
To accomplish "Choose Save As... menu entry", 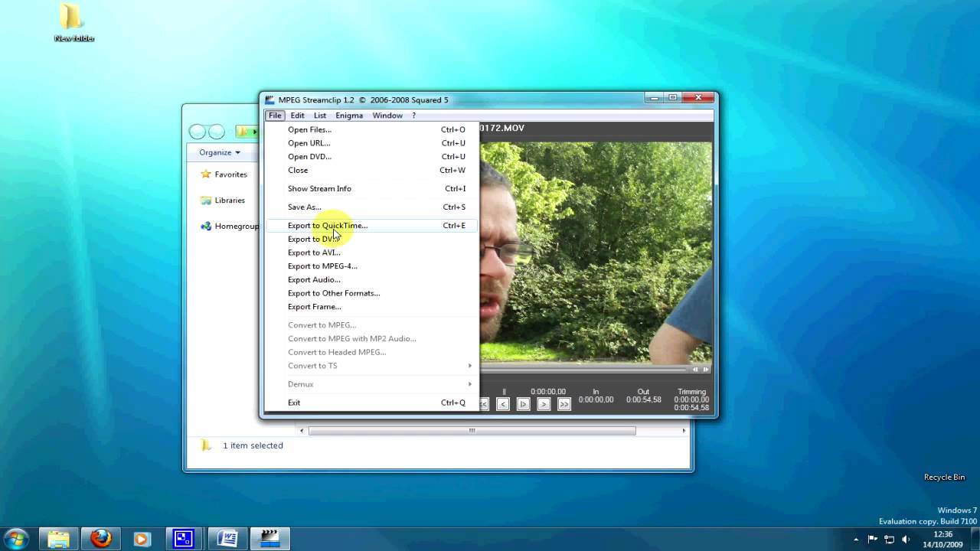I will 371,207.
